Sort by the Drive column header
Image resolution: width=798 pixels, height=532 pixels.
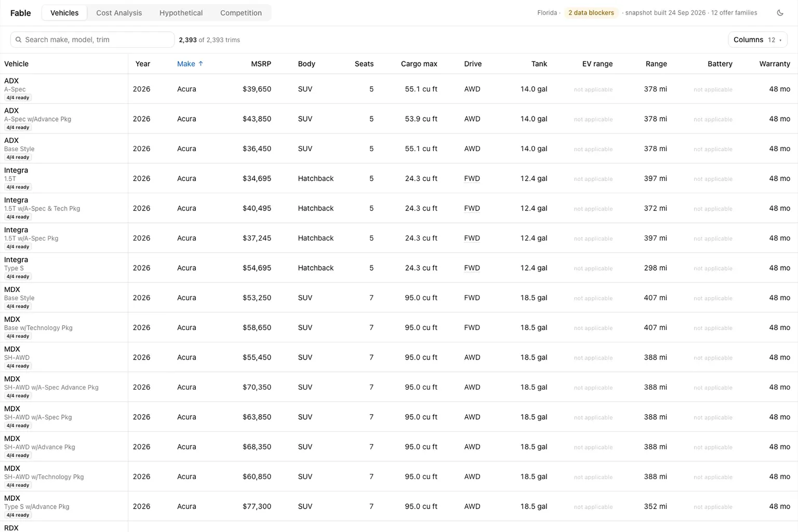tap(473, 63)
